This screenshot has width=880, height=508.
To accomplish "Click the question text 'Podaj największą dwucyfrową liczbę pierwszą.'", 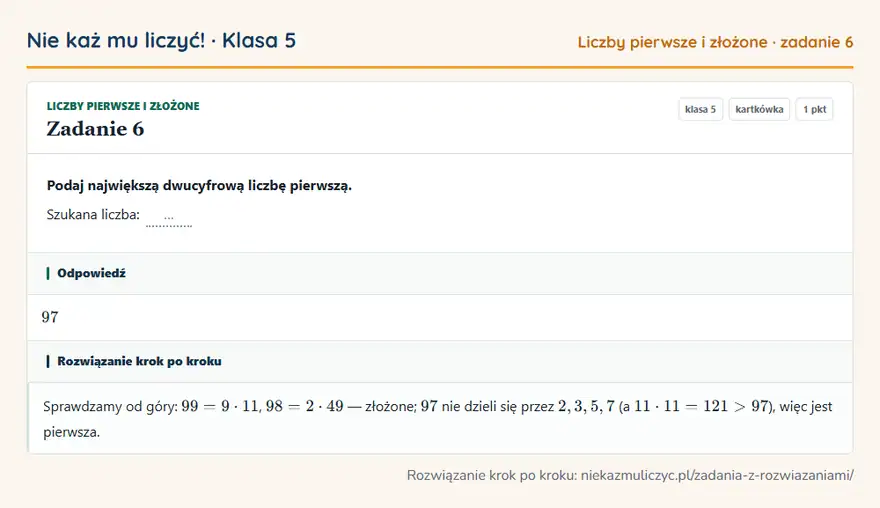I will 199,186.
